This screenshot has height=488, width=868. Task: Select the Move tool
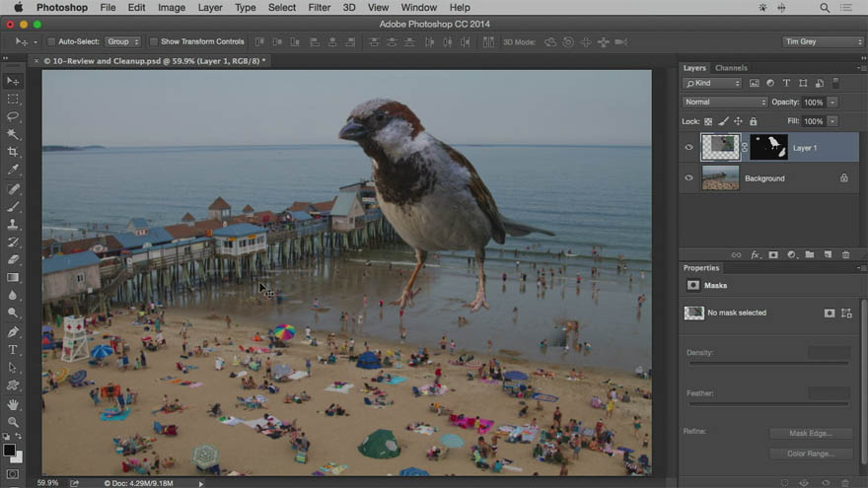coord(13,81)
